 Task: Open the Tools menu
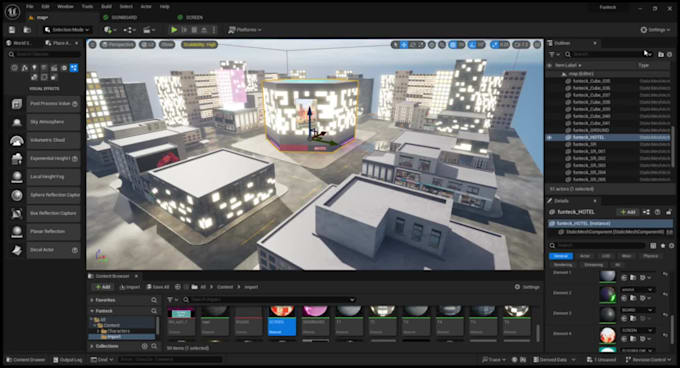pyautogui.click(x=87, y=7)
